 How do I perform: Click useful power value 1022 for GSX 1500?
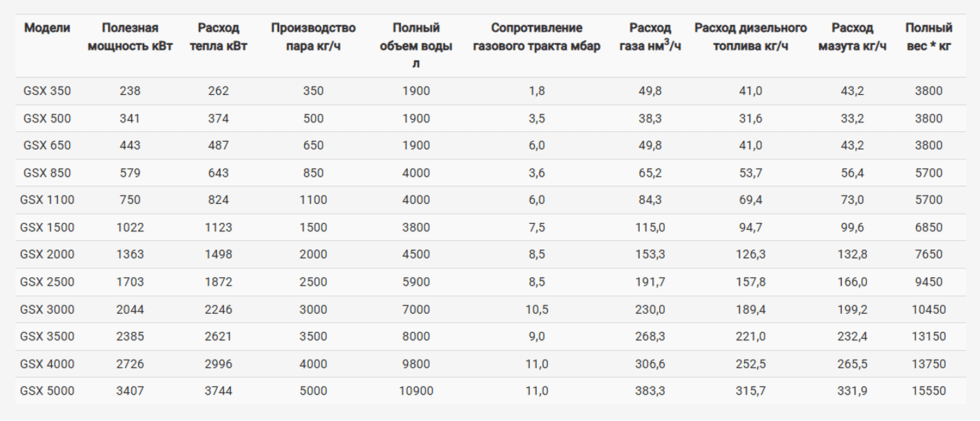click(x=130, y=227)
